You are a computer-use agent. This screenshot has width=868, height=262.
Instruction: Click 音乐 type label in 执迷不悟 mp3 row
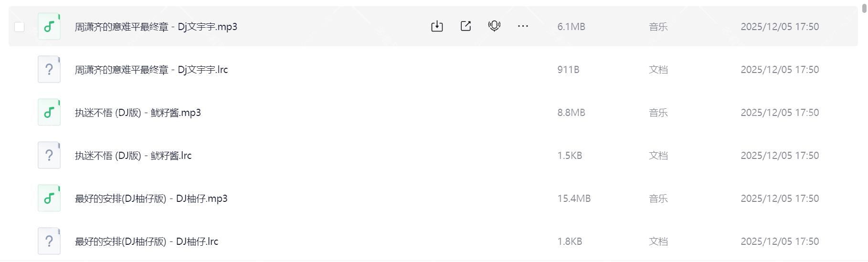pos(658,113)
